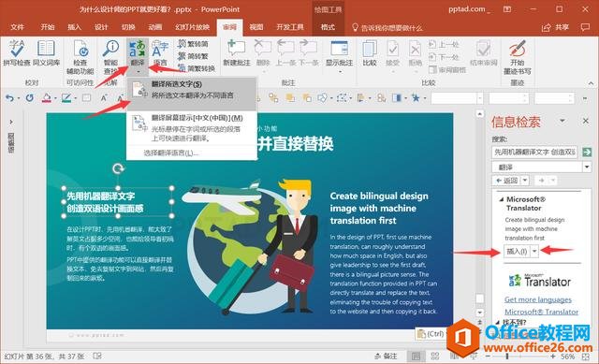Expand the 找不到? section
Image resolution: width=599 pixels, height=364 pixels.
point(497,323)
